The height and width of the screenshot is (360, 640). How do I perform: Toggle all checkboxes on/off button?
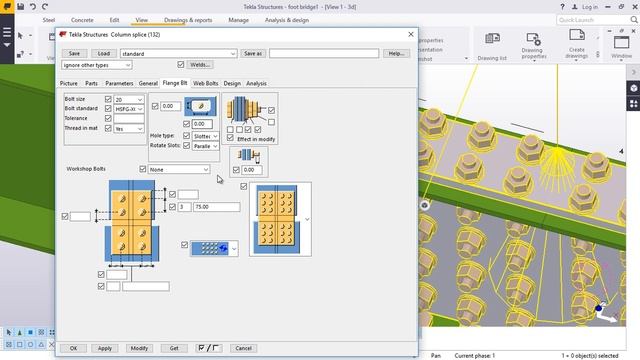(x=209, y=348)
